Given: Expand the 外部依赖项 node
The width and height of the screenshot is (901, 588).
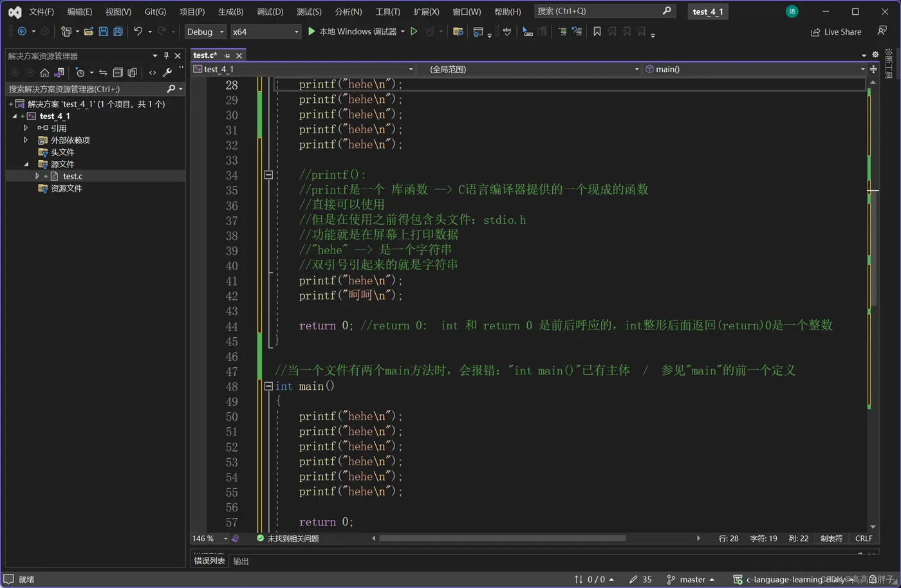Looking at the screenshot, I should [x=26, y=140].
